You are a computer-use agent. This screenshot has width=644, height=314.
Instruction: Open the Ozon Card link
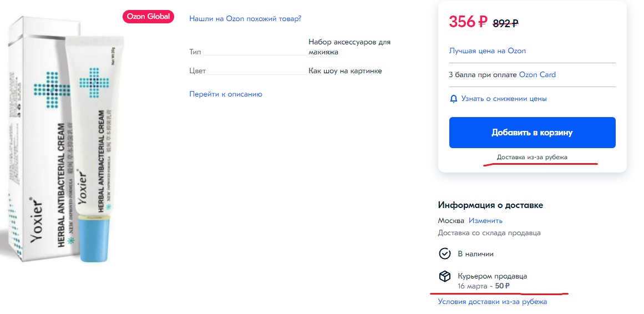pos(537,75)
